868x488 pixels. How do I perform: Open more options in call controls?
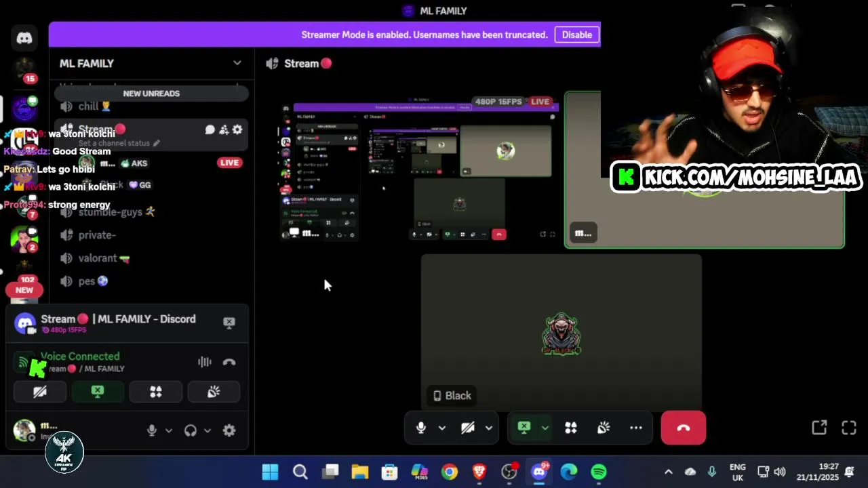pyautogui.click(x=636, y=428)
